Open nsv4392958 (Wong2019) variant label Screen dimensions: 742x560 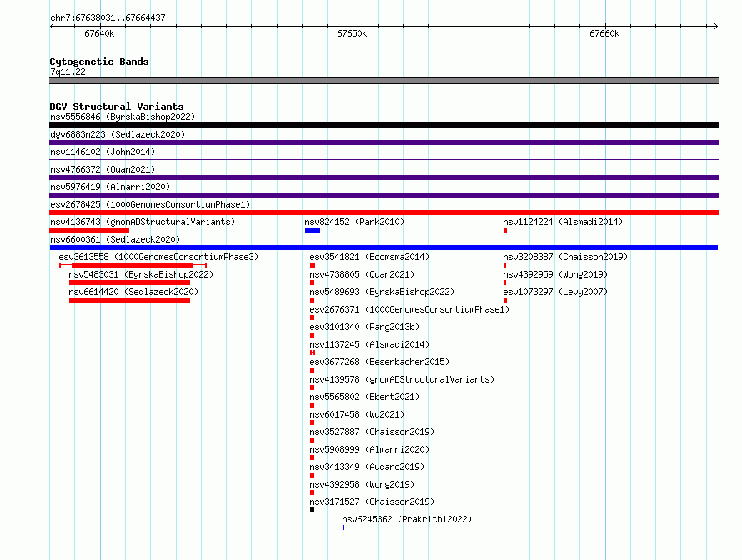pyautogui.click(x=362, y=484)
